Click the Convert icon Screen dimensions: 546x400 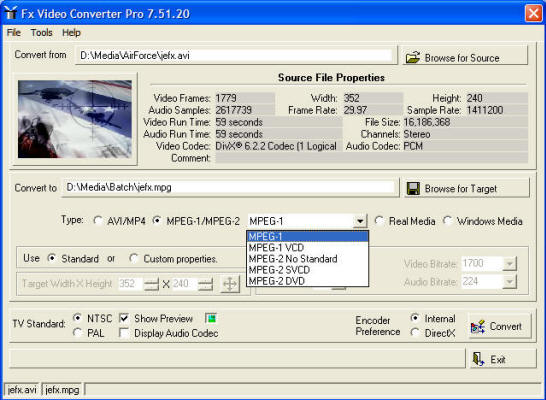coord(478,327)
